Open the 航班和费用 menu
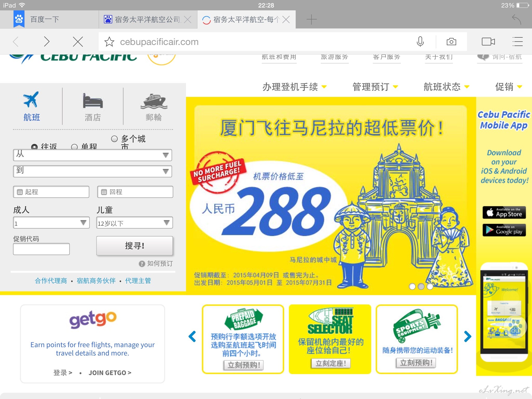532x399 pixels. (279, 57)
